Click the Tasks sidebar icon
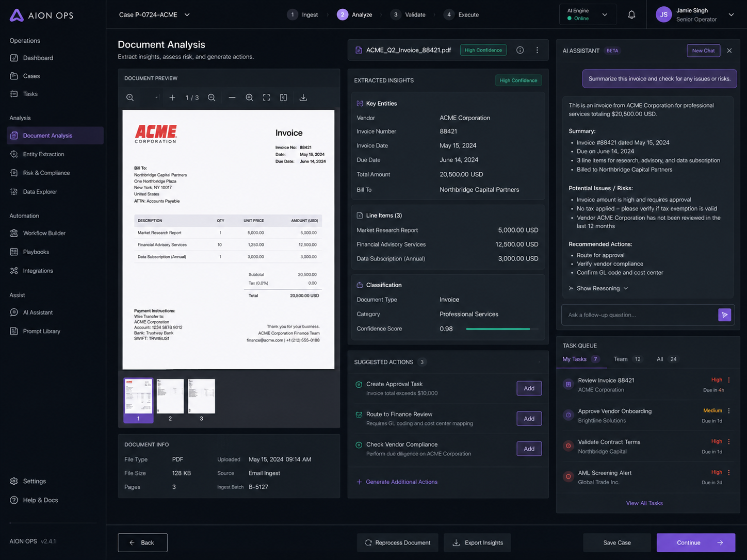The width and height of the screenshot is (747, 560). coord(14,94)
